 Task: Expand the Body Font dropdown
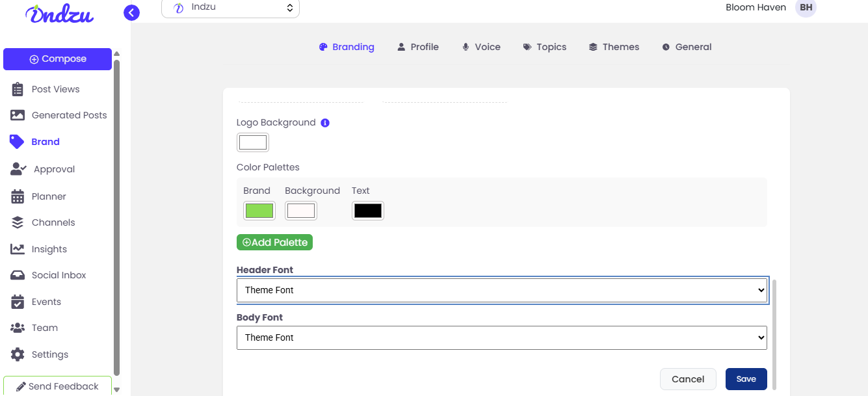click(501, 337)
